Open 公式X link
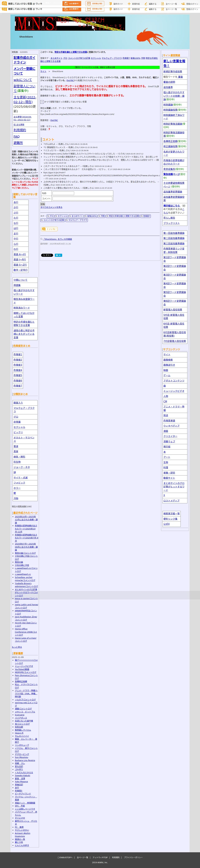This screenshot has width=200, height=868. (x=167, y=524)
